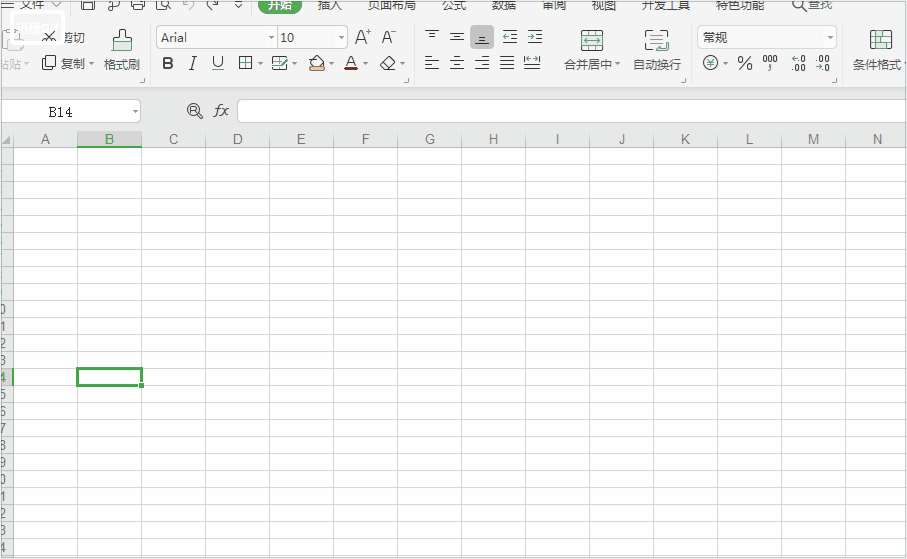
Task: Open the border style dropdown arrow
Action: [x=260, y=63]
